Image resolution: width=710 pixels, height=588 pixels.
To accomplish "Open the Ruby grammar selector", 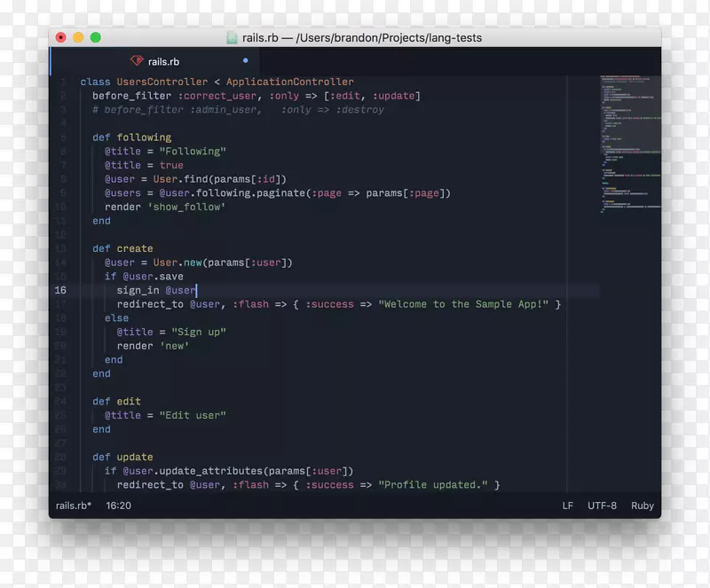I will [x=642, y=506].
